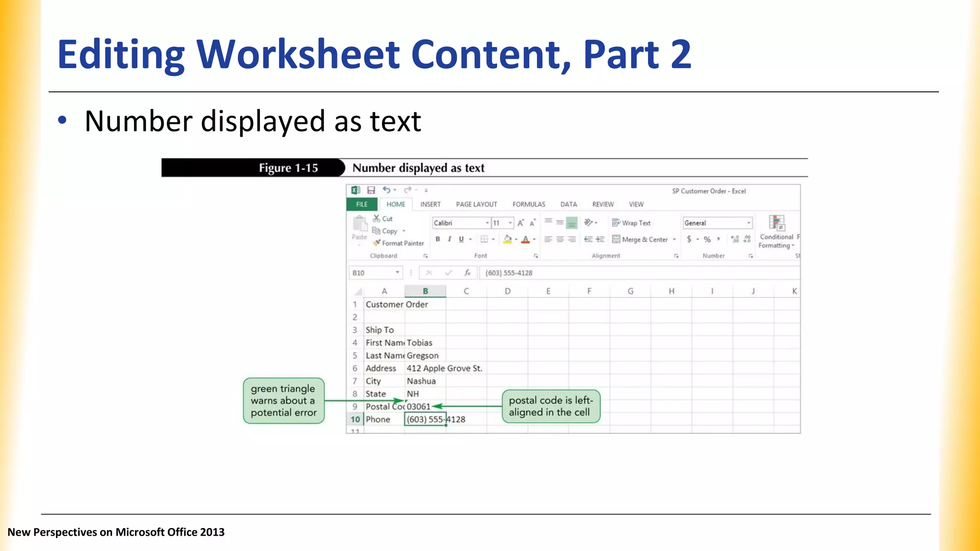Open the FILE tab
This screenshot has height=551, width=980.
pos(362,204)
